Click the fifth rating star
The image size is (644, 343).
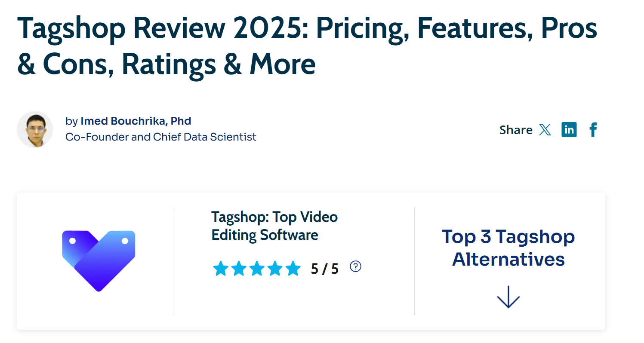[x=293, y=269]
